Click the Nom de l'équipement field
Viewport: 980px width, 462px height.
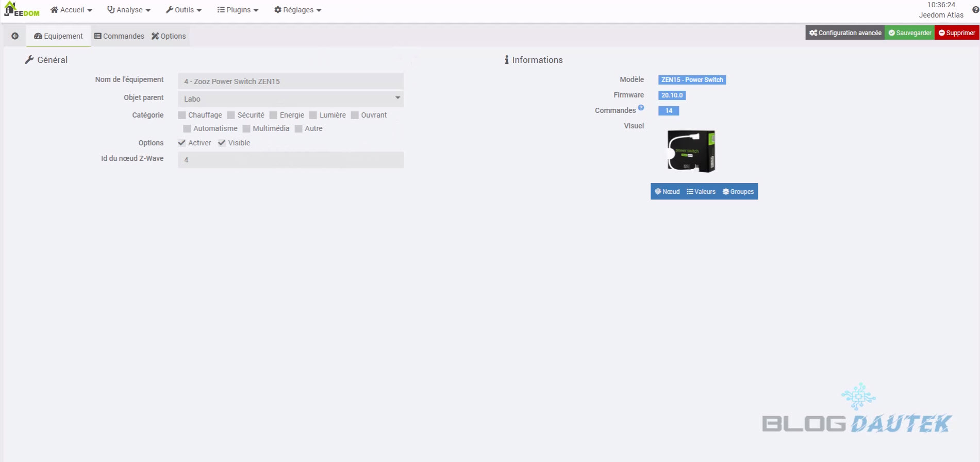point(291,81)
